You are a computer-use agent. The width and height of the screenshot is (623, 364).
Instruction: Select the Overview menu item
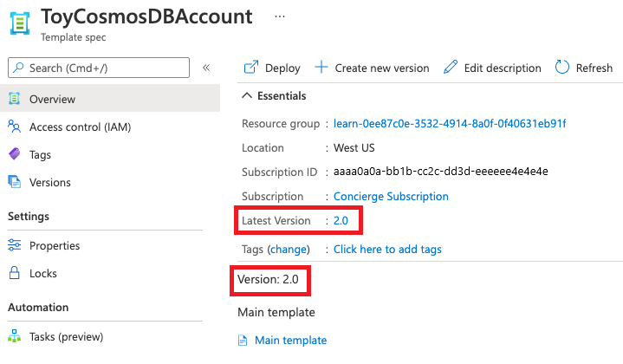click(110, 98)
